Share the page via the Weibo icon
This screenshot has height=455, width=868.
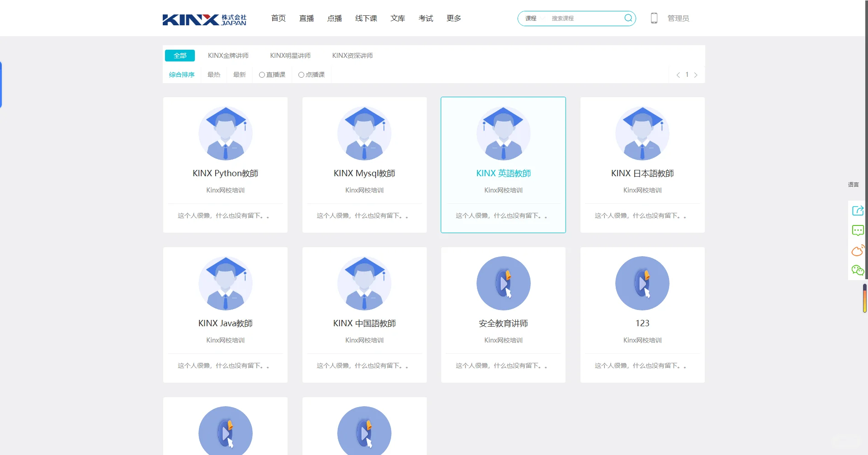pyautogui.click(x=858, y=250)
